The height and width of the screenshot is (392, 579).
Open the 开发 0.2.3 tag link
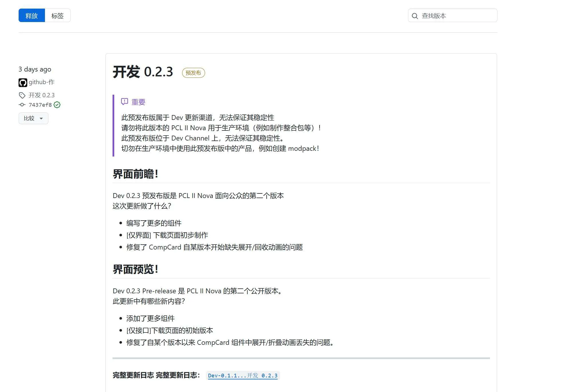42,95
